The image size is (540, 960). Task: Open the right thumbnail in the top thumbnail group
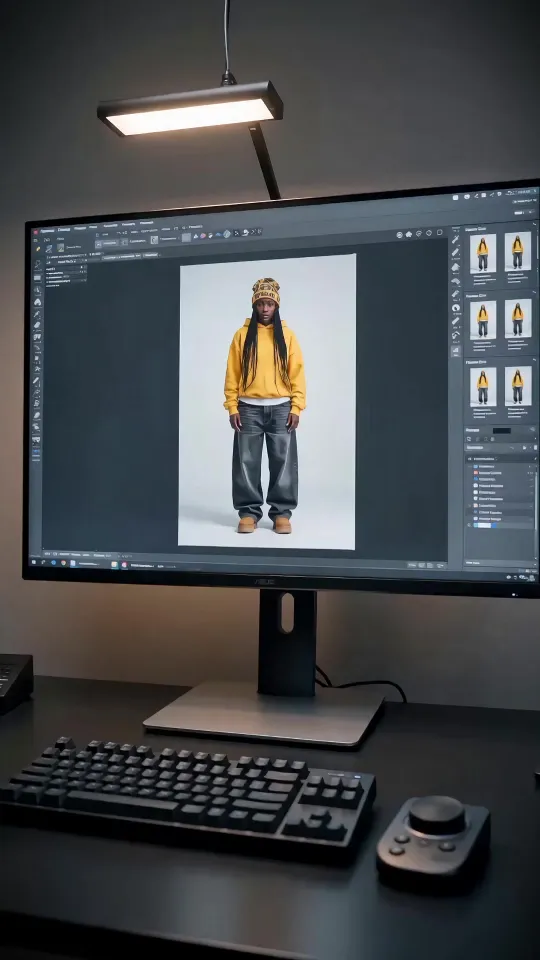tap(518, 250)
